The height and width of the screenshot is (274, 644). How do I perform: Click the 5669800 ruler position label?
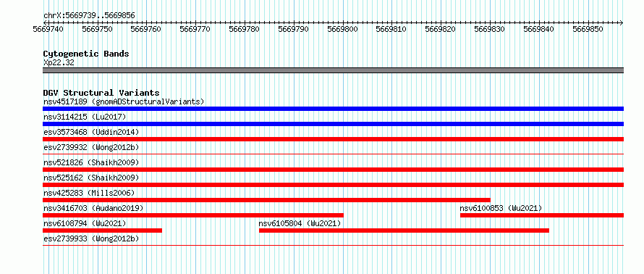coord(342,29)
